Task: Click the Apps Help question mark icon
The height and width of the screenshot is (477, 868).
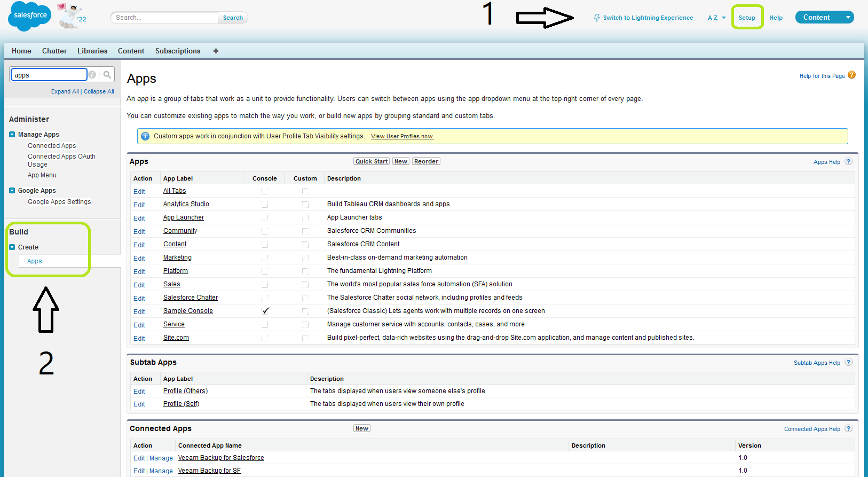Action: [849, 161]
